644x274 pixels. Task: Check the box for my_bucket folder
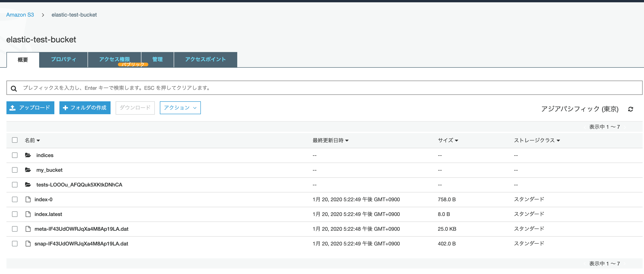(15, 170)
